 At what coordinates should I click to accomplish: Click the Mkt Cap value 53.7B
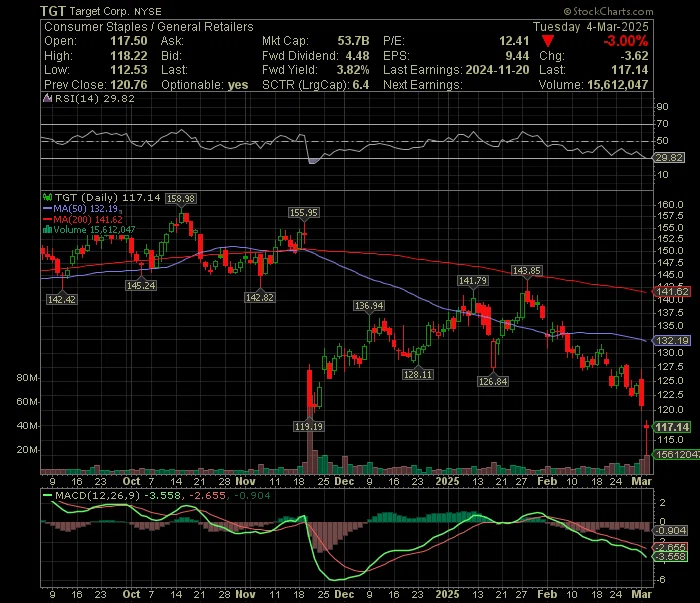tap(353, 41)
